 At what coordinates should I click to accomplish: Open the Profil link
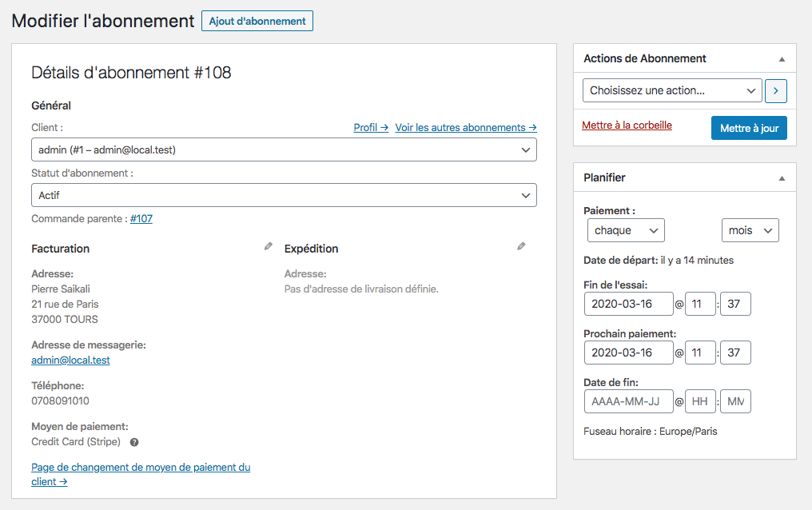(x=370, y=126)
